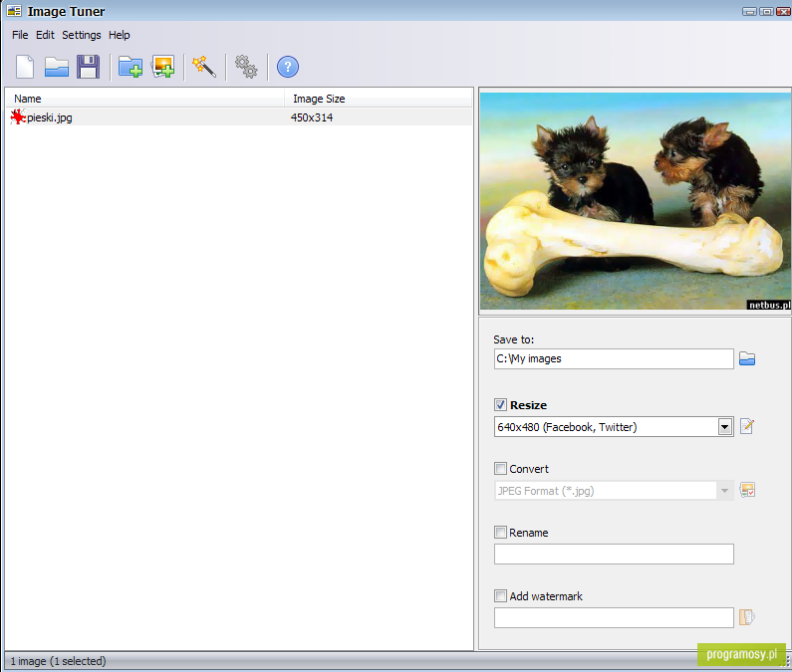Viewport: 792px width, 672px height.
Task: Open the Edit menu
Action: [x=45, y=35]
